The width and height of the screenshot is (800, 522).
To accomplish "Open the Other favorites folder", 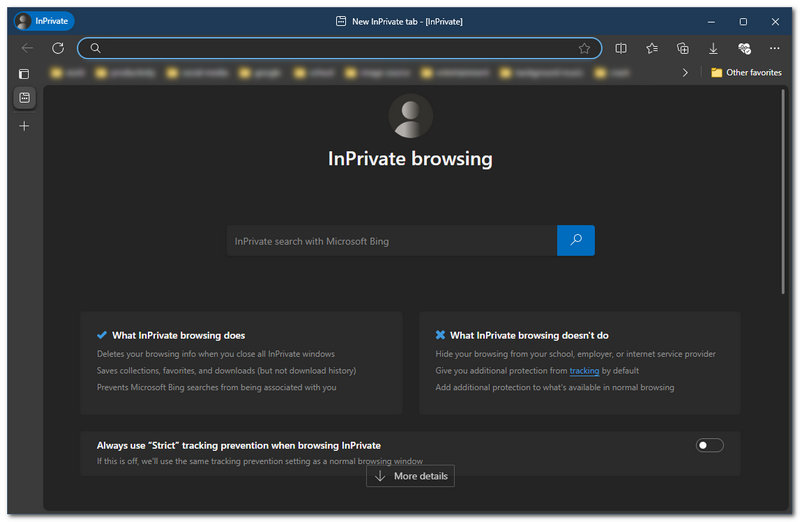I will click(746, 73).
